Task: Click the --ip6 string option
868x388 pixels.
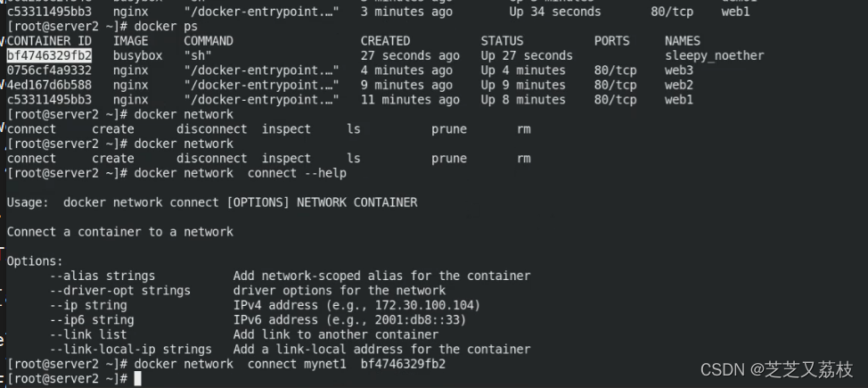Action: tap(92, 319)
